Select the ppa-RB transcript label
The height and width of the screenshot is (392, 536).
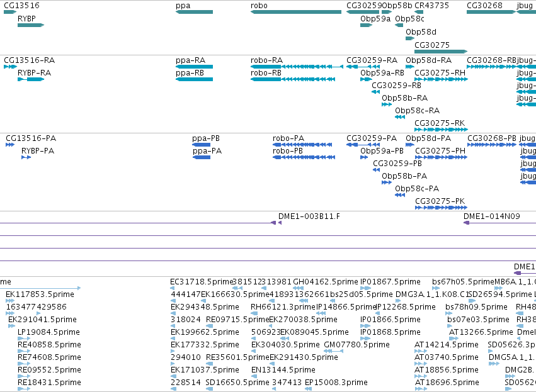coord(190,73)
